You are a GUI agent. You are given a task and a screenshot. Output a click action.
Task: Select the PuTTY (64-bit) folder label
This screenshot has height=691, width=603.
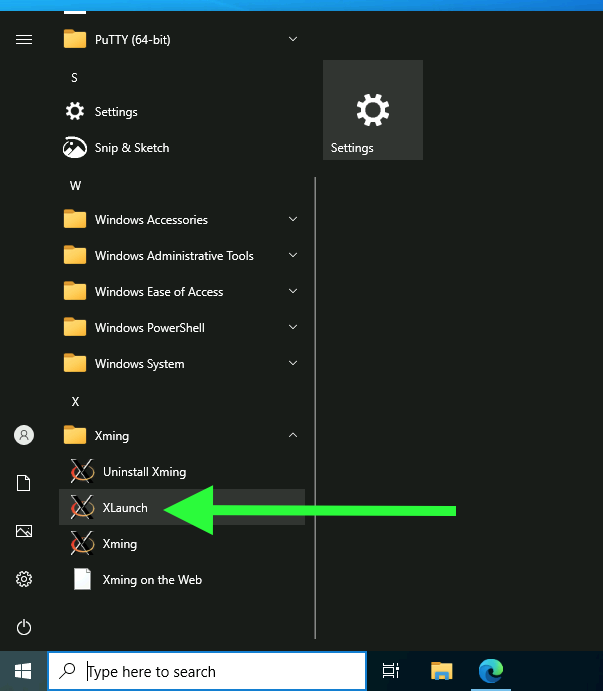pos(133,40)
